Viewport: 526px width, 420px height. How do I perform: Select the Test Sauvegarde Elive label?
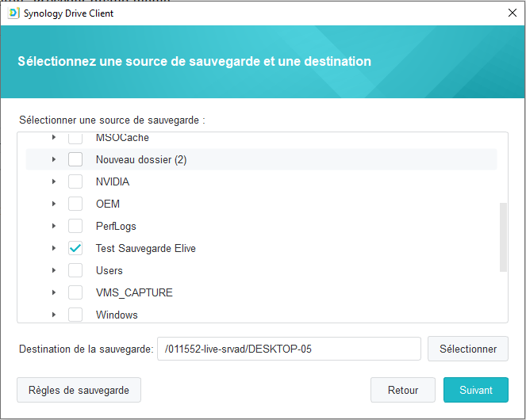(x=146, y=248)
